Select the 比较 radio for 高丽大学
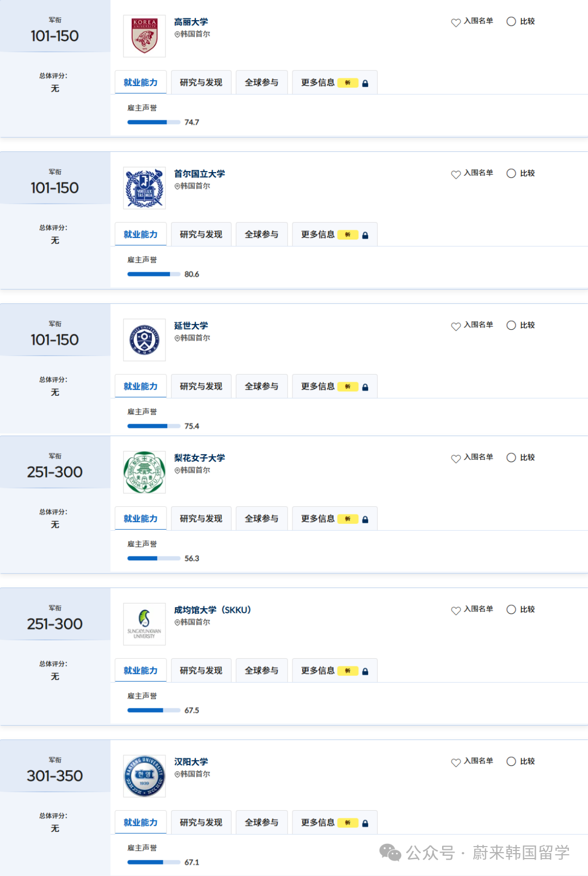Screen dimensions: 588x876 tap(511, 21)
